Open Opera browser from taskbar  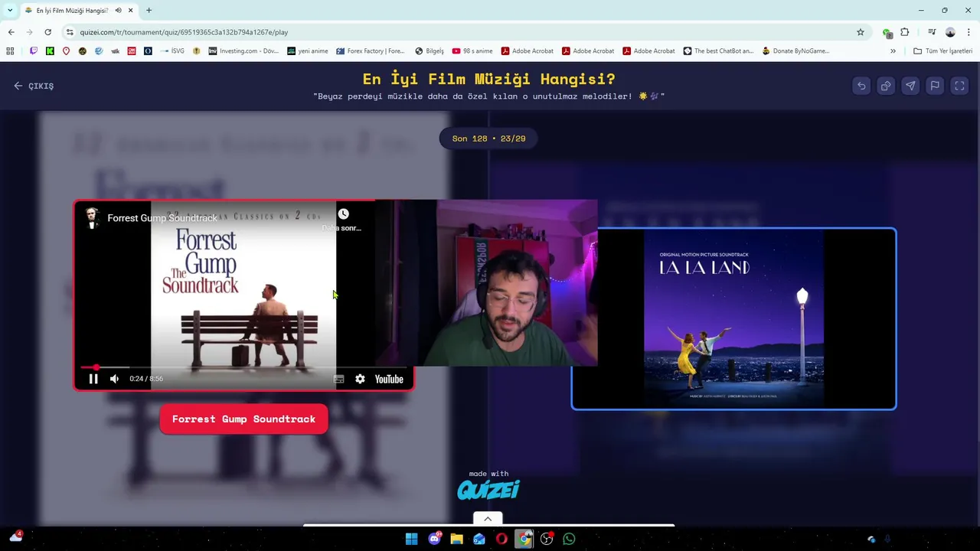pyautogui.click(x=501, y=539)
